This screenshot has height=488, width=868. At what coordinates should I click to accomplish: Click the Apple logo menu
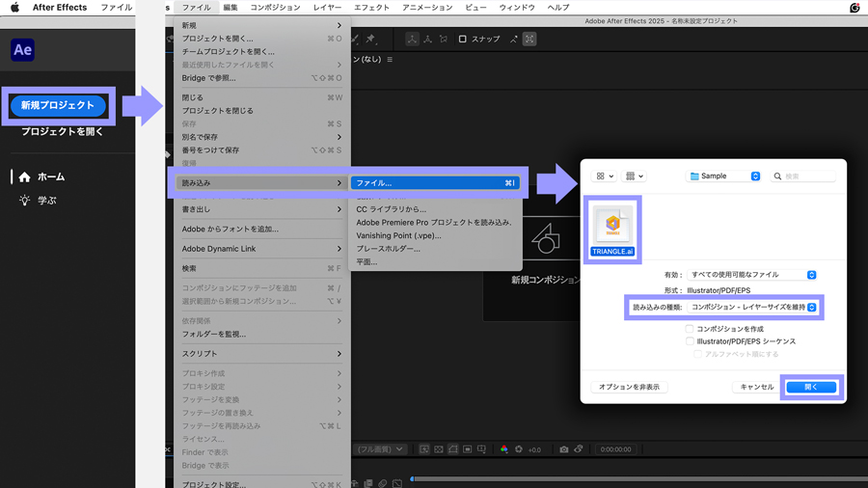[x=14, y=7]
